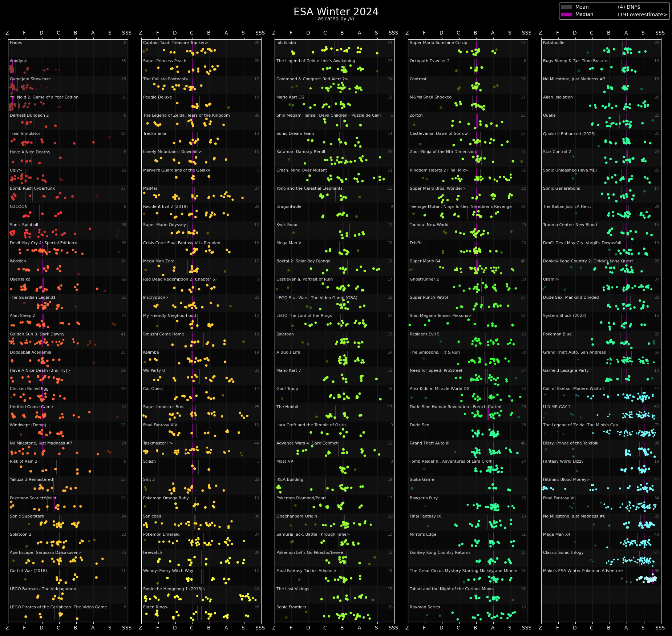Click the 'Octopath Traveler 2' label
This screenshot has height=636, width=672.
(x=429, y=61)
